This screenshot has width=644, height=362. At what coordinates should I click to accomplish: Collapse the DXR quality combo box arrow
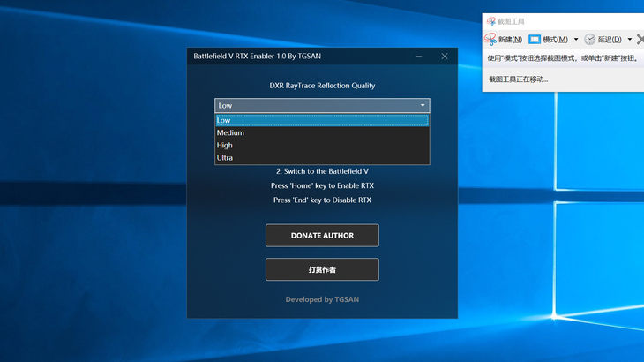[423, 106]
